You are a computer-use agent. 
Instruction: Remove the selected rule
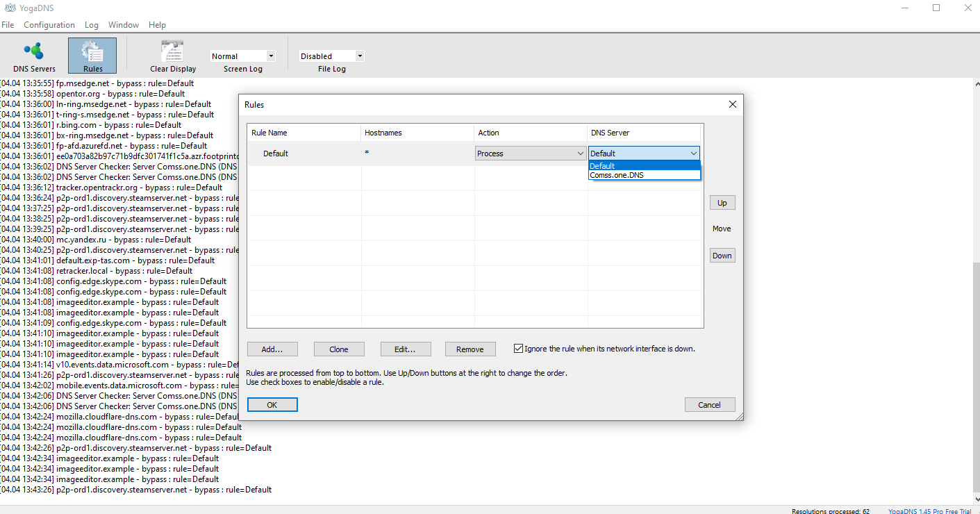(x=470, y=349)
